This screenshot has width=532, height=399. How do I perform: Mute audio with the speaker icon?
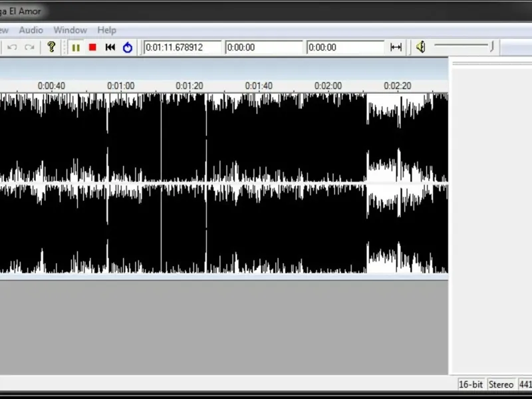pyautogui.click(x=421, y=47)
